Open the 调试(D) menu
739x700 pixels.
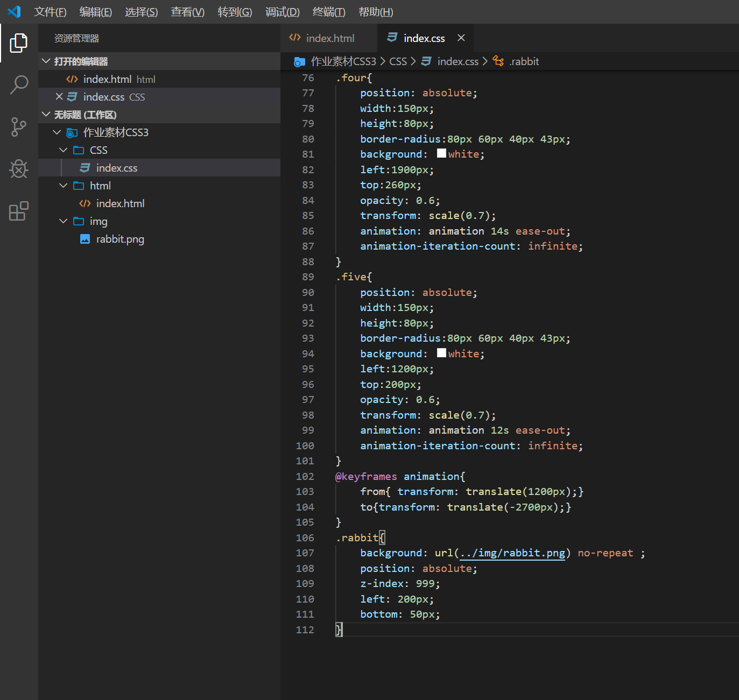[x=283, y=12]
